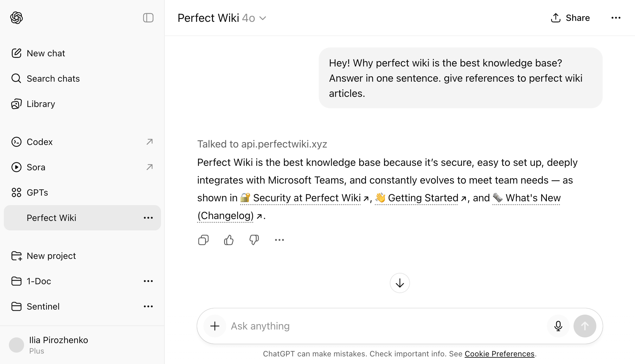Open the Library section
This screenshot has width=635, height=364.
[40, 104]
